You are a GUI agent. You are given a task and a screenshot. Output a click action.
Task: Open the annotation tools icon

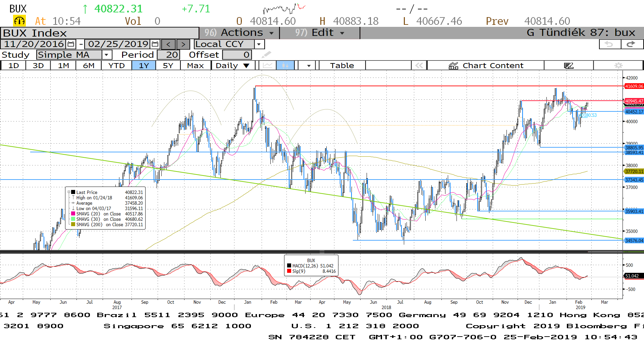coord(569,65)
